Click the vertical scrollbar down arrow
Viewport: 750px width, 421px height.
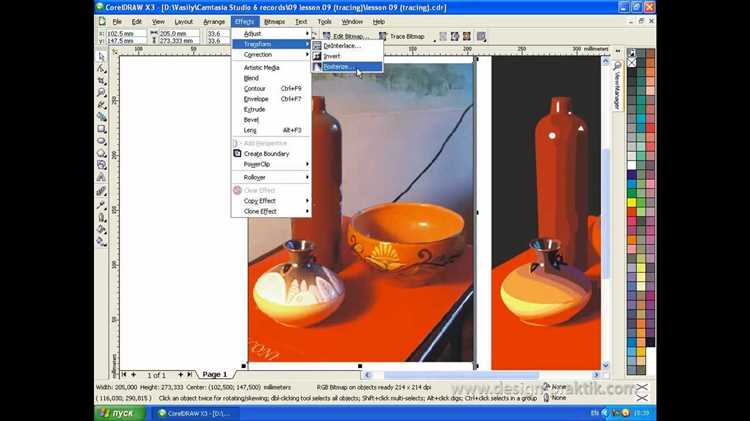tap(605, 366)
